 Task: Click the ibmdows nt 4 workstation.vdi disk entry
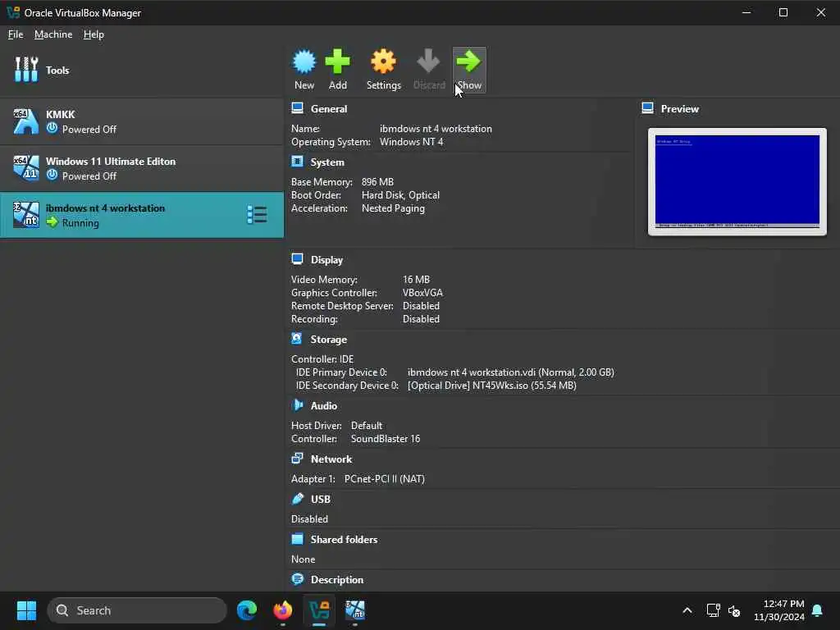click(510, 372)
